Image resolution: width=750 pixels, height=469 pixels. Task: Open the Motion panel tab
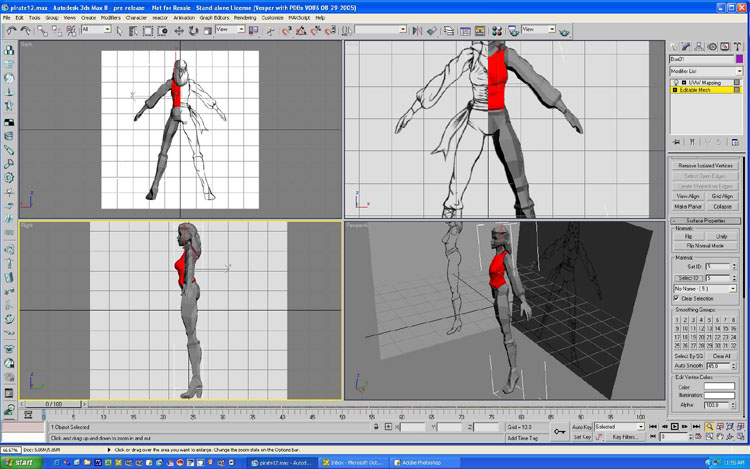[x=712, y=46]
